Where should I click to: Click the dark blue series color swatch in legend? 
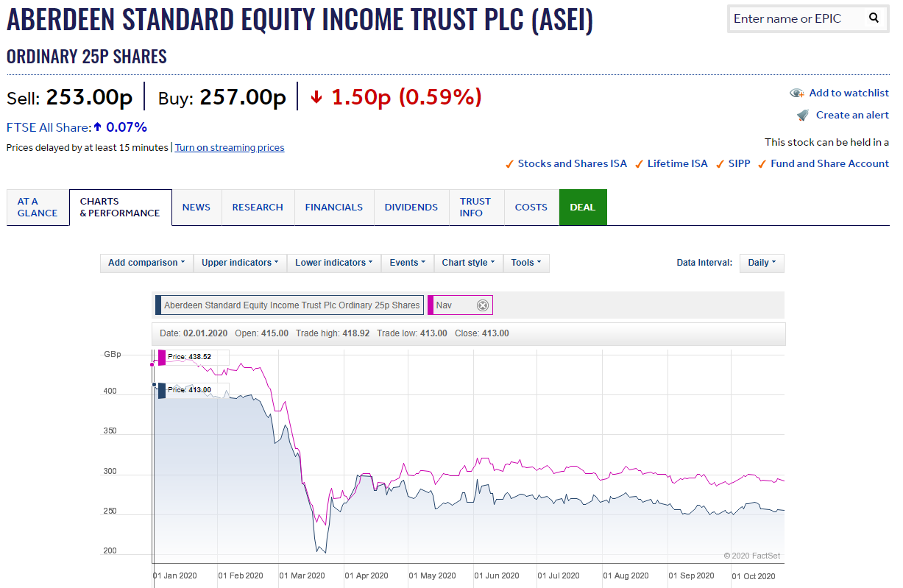point(158,305)
